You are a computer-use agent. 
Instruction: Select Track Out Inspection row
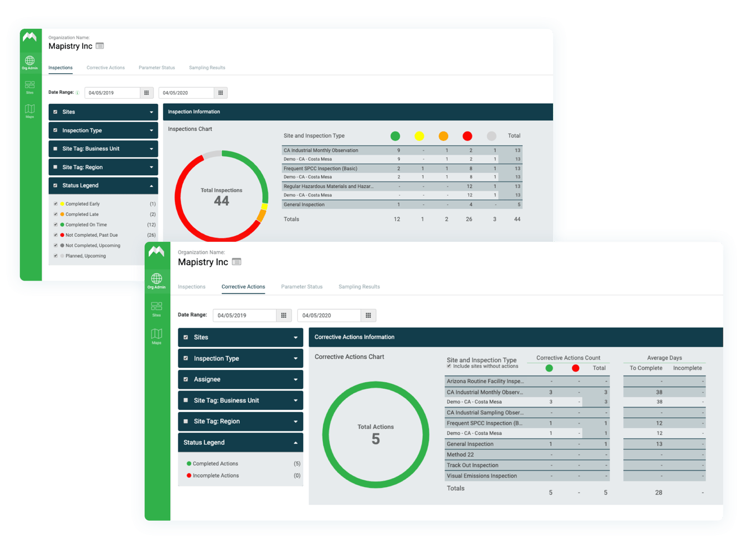(527, 465)
